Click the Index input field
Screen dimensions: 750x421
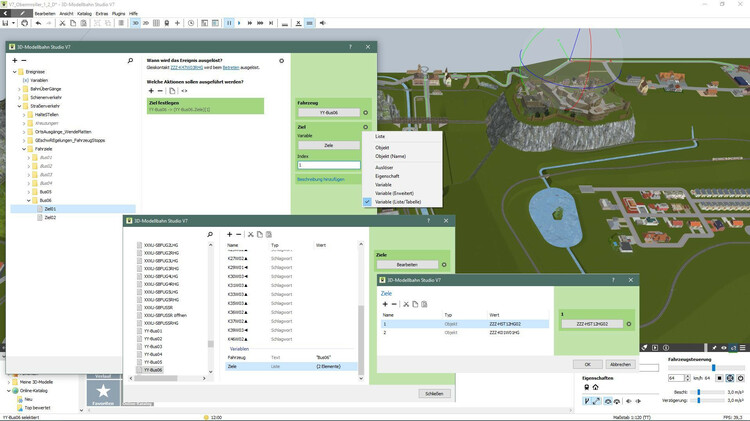(327, 165)
